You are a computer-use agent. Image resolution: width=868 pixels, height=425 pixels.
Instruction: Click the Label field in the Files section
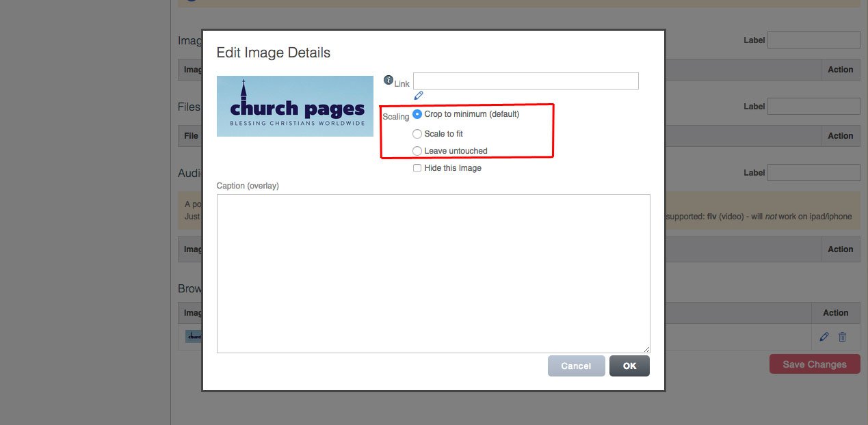point(814,107)
